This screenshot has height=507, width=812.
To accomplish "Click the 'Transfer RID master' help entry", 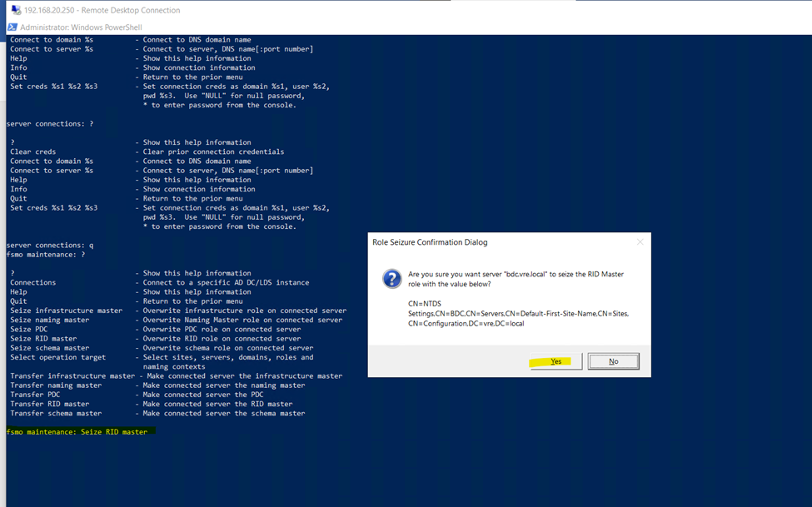I will click(x=49, y=404).
